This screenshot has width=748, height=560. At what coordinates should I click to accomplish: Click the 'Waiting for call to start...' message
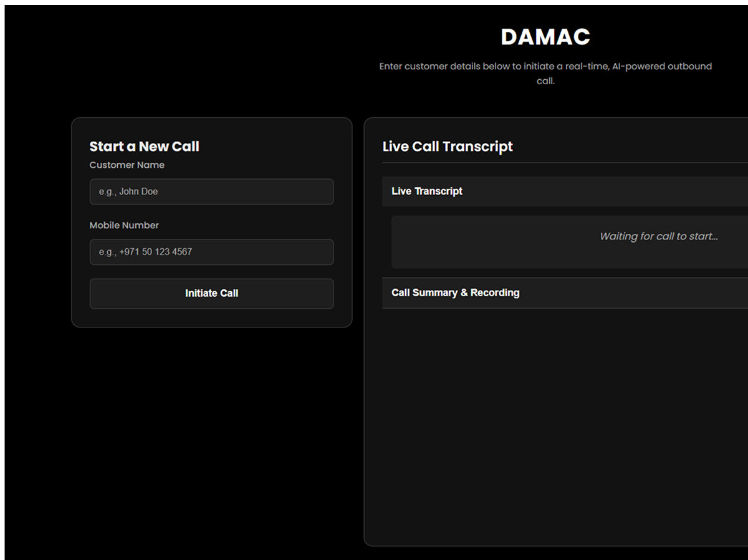coord(658,236)
